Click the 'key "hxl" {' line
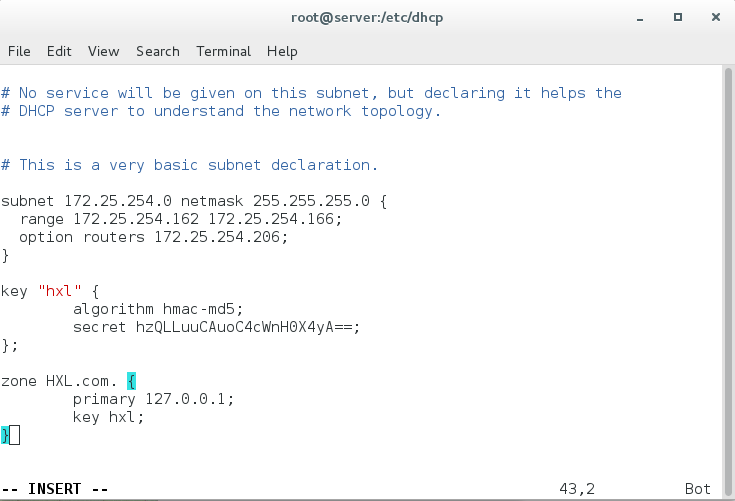The height and width of the screenshot is (501, 735). (x=50, y=291)
